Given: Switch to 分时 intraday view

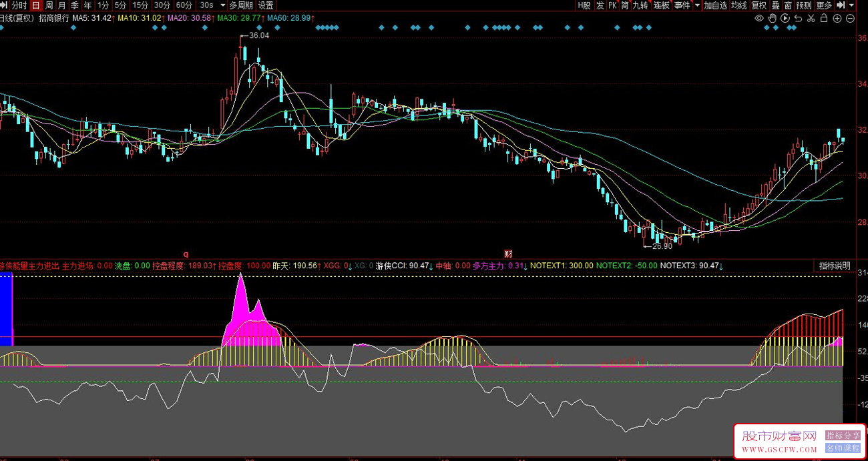Looking at the screenshot, I should 19,5.
